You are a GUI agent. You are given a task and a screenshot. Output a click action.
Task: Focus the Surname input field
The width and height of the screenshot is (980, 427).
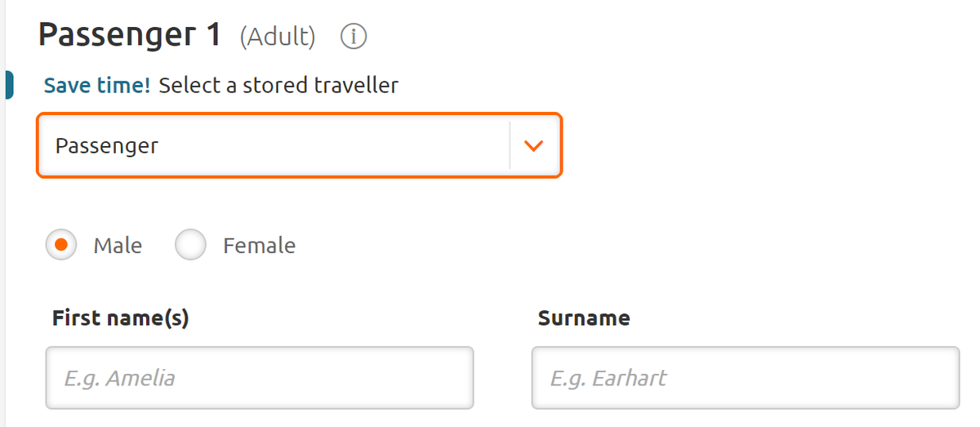(x=745, y=378)
